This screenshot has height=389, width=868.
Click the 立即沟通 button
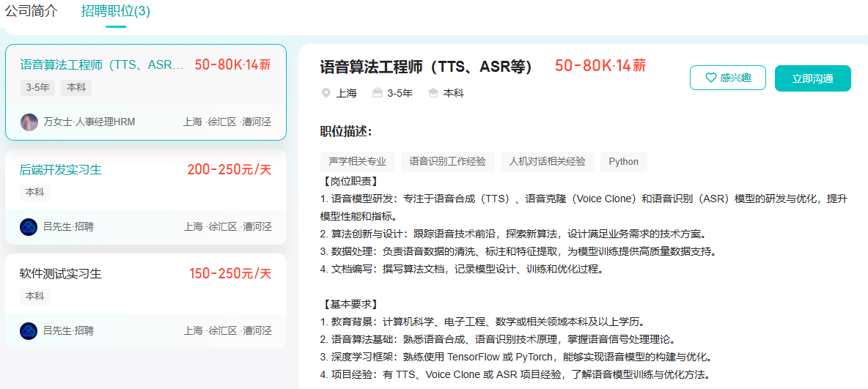[812, 78]
